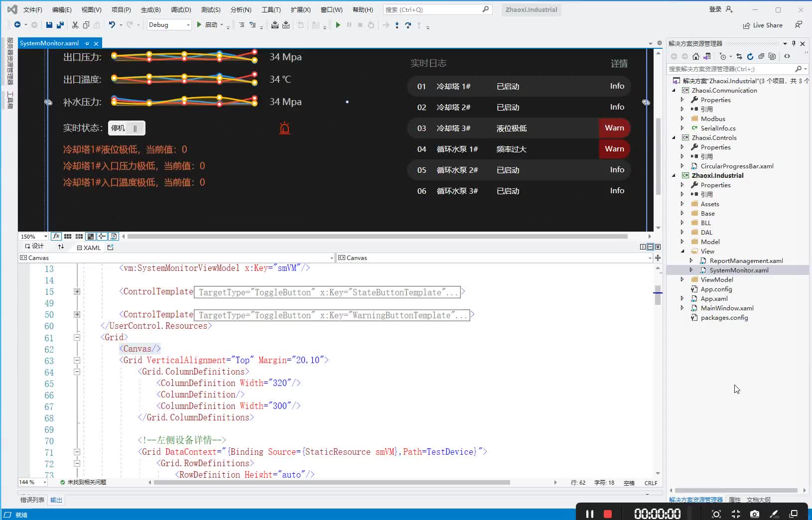Screen dimensions: 812x520
Task: Open the 文件(F) menu
Action: [33, 9]
